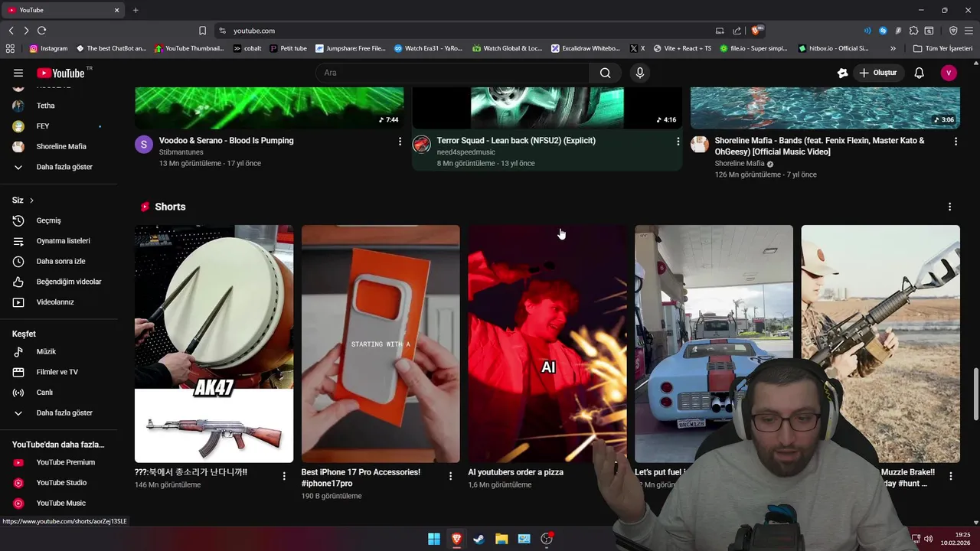Open options for Terror Squad Lean back video
The width and height of the screenshot is (980, 551).
678,142
